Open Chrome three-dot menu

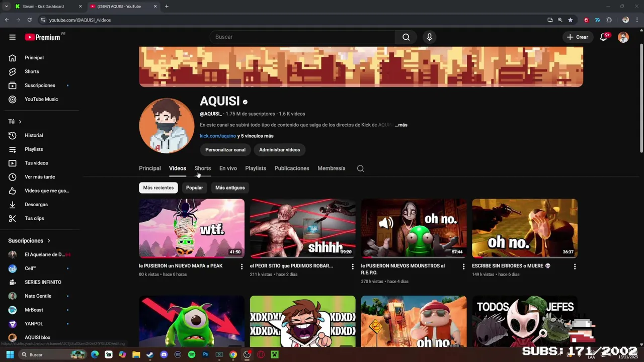(636, 20)
